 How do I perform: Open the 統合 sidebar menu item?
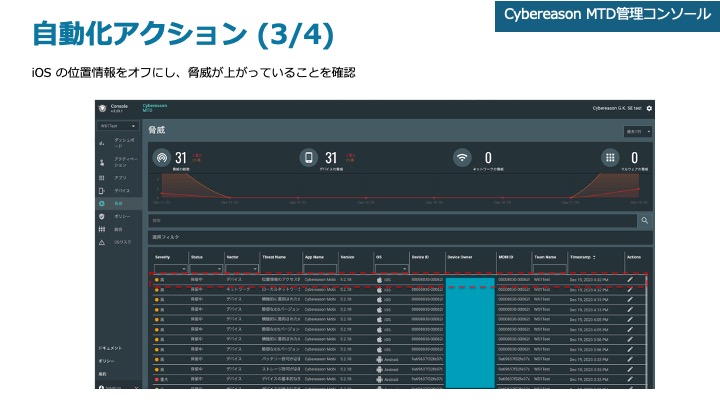[118, 229]
